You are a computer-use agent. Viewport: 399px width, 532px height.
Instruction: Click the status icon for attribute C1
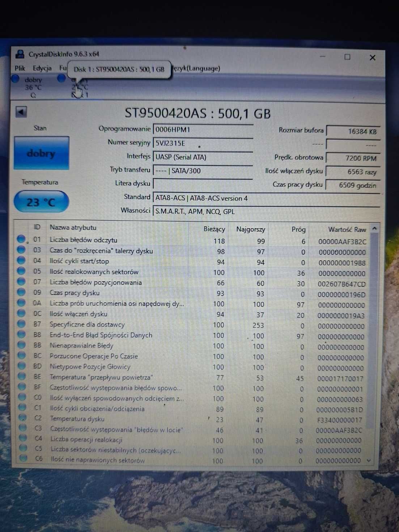[x=22, y=407]
